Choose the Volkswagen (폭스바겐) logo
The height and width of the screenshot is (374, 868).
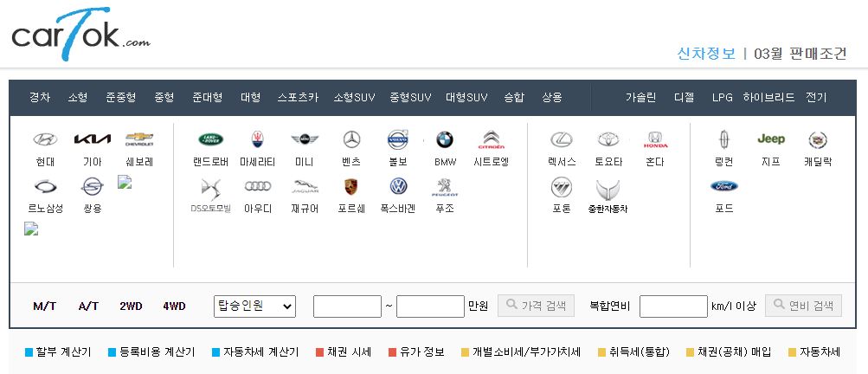[398, 186]
